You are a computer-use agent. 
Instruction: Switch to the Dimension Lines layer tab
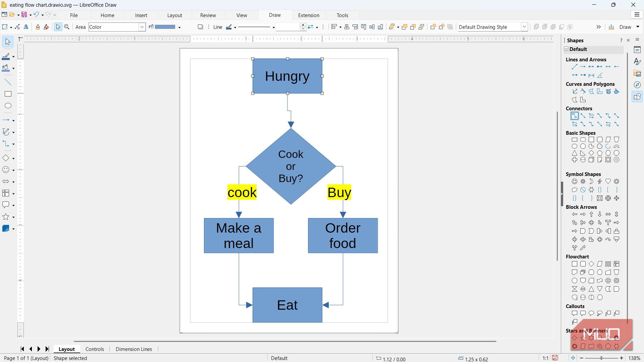(x=134, y=349)
